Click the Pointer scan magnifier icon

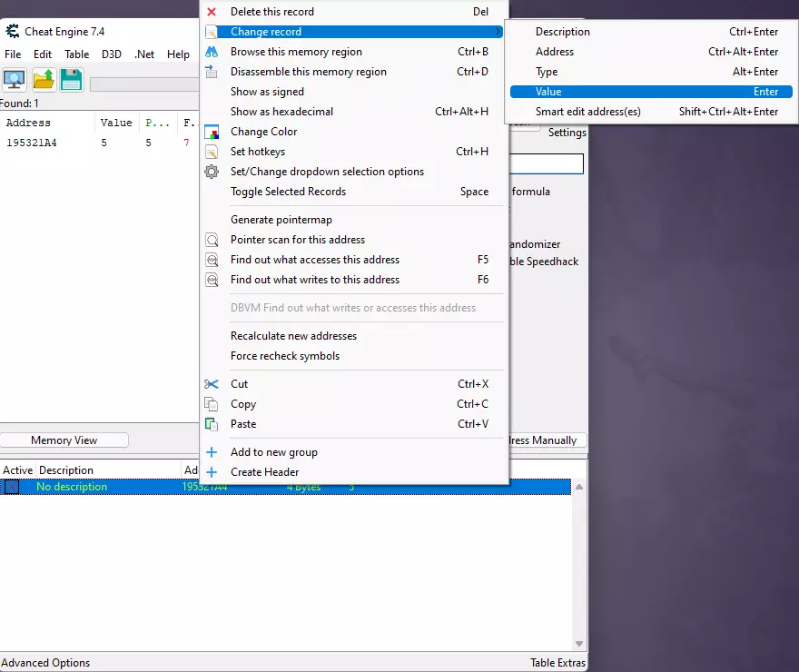click(212, 240)
